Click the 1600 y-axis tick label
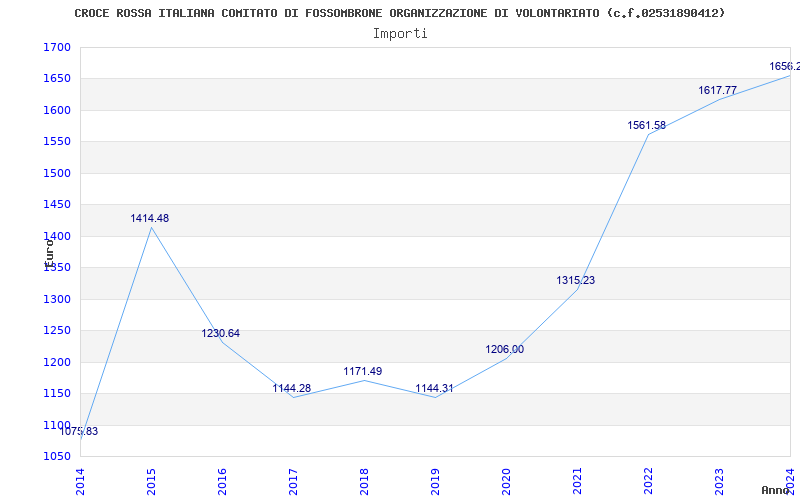Image resolution: width=800 pixels, height=500 pixels. pos(57,110)
